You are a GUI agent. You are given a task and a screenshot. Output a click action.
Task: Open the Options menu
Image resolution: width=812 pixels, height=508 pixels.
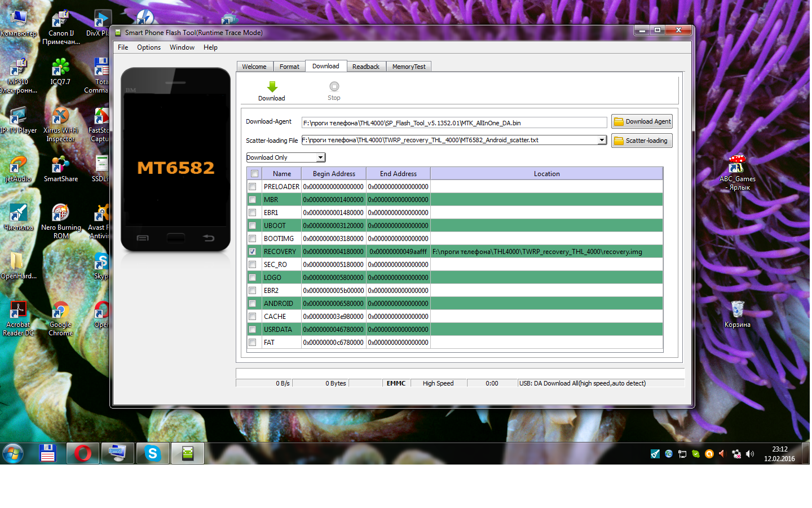[148, 47]
